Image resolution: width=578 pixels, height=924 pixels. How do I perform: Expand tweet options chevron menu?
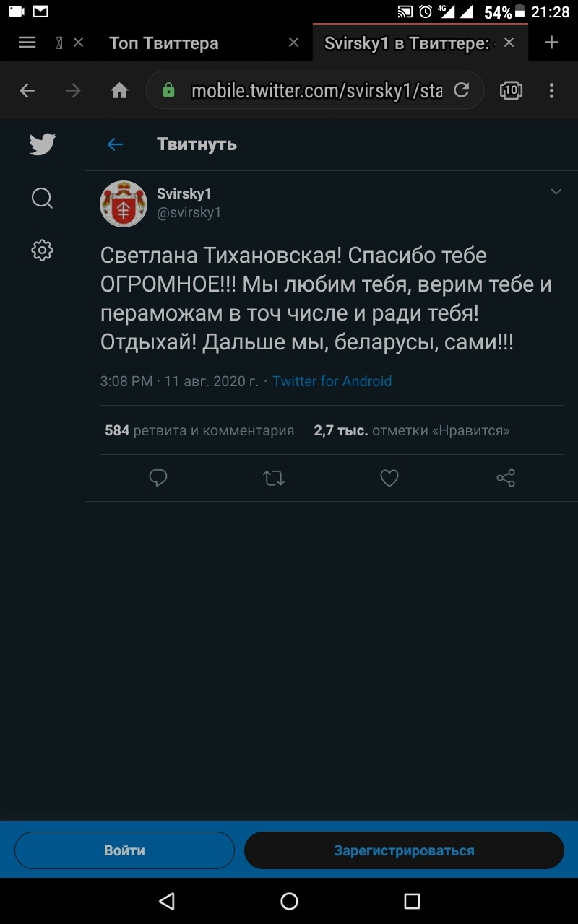[556, 192]
